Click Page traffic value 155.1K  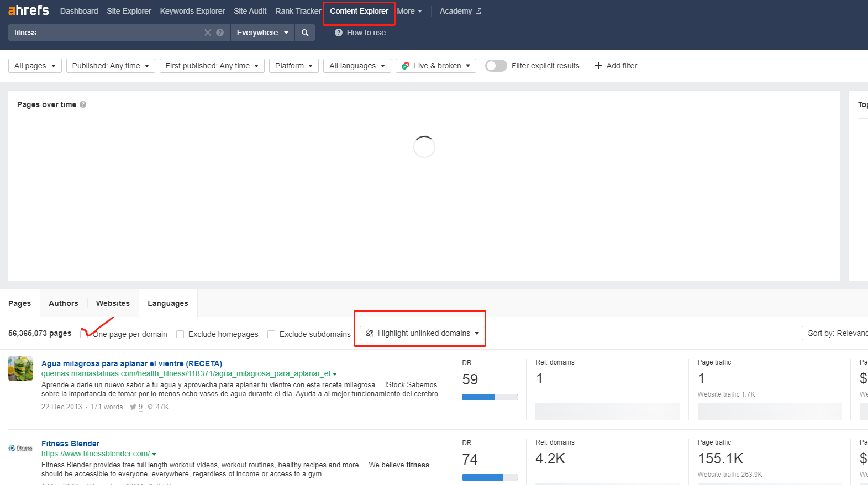click(x=720, y=458)
